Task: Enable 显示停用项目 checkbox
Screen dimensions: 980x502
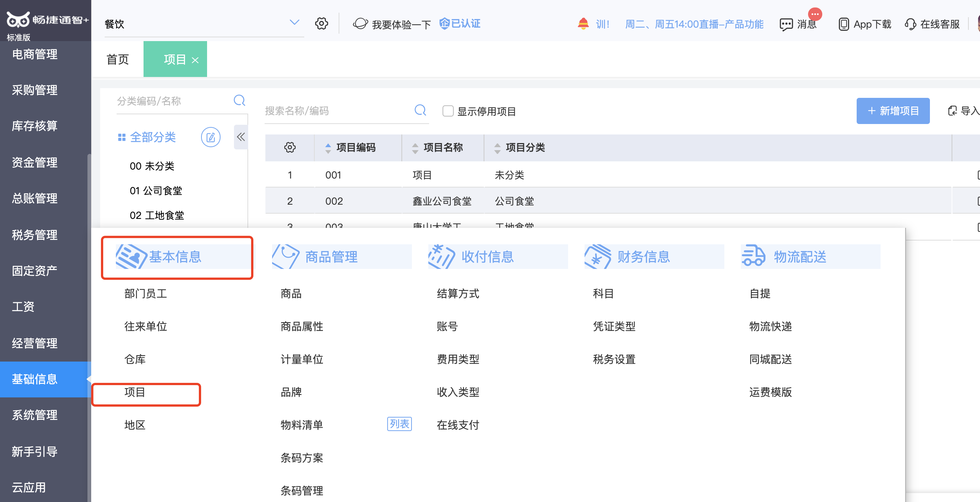Action: 448,111
